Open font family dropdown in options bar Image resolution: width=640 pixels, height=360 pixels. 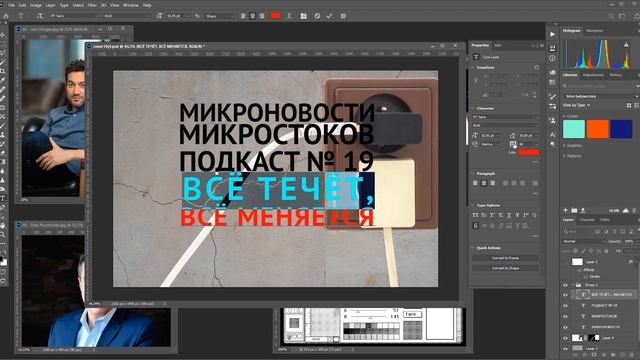[x=74, y=16]
